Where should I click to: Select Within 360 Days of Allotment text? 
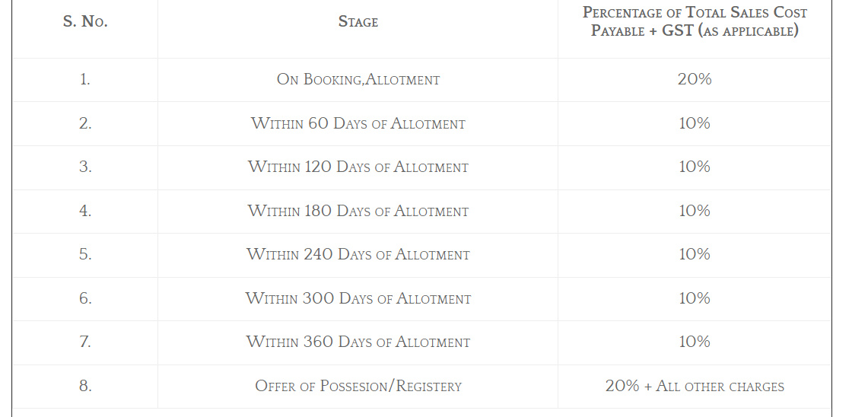358,342
